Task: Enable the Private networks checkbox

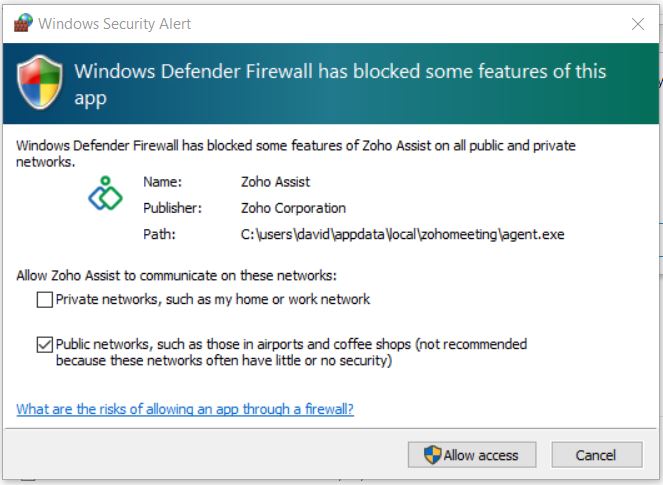Action: 44,299
